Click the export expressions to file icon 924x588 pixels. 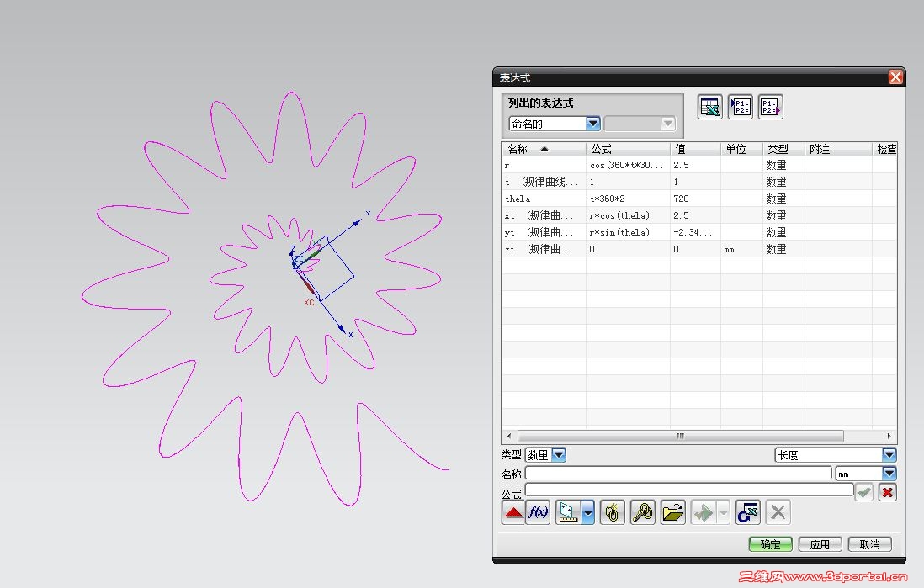click(770, 107)
